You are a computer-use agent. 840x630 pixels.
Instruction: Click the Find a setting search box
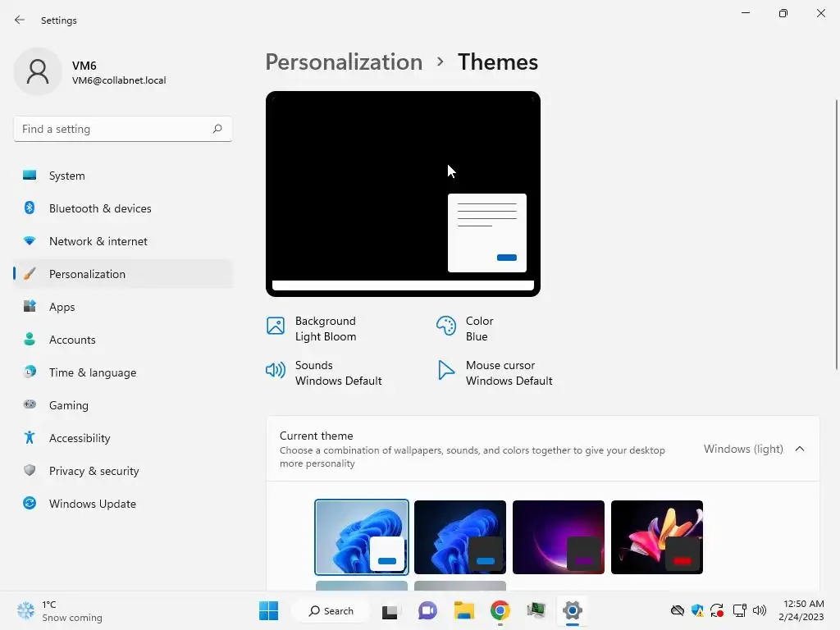(123, 129)
